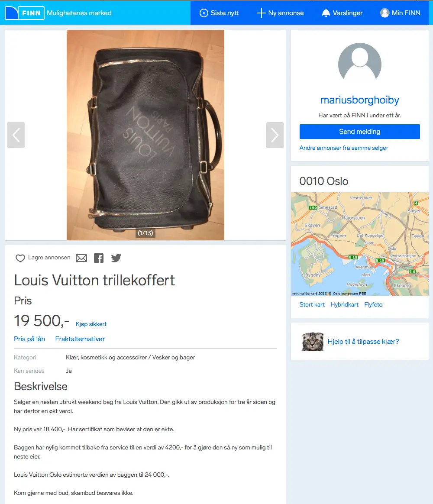Open Varslinger bell notifications

point(342,13)
